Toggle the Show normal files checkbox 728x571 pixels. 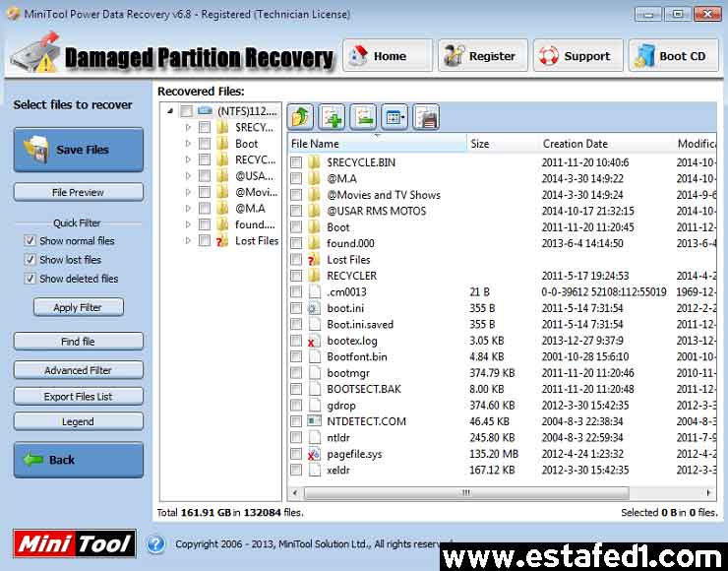pos(30,241)
